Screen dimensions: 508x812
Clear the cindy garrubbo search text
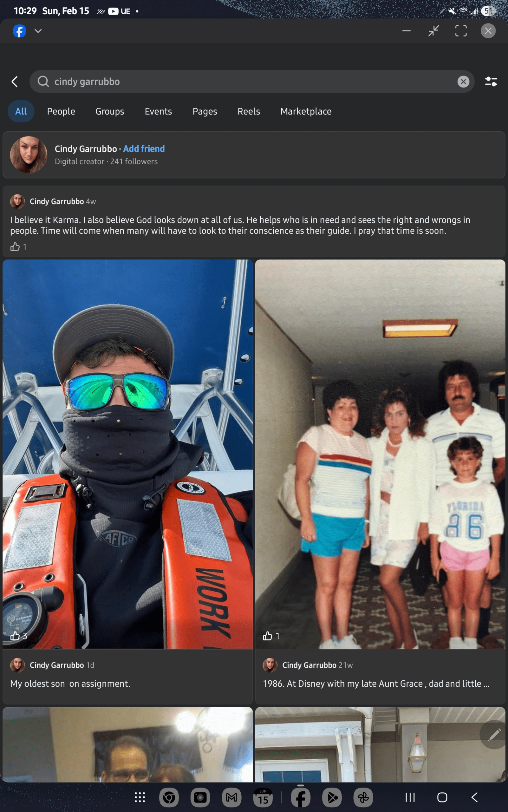click(463, 81)
